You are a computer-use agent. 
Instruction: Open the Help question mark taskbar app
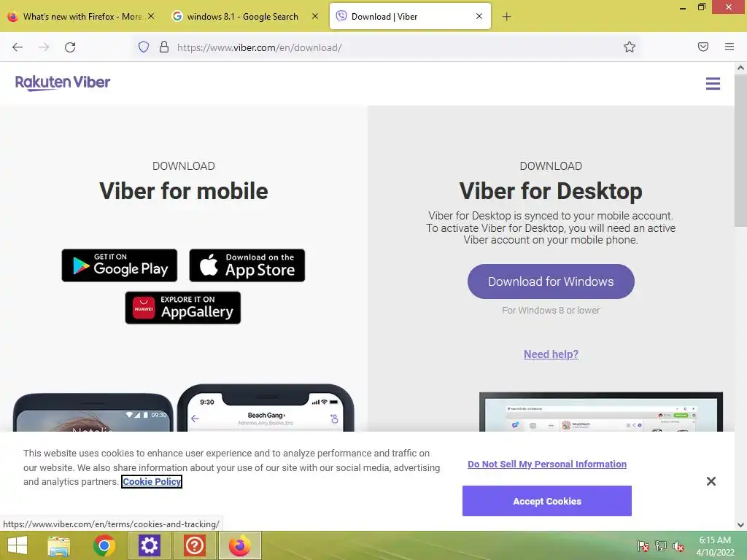tap(194, 545)
